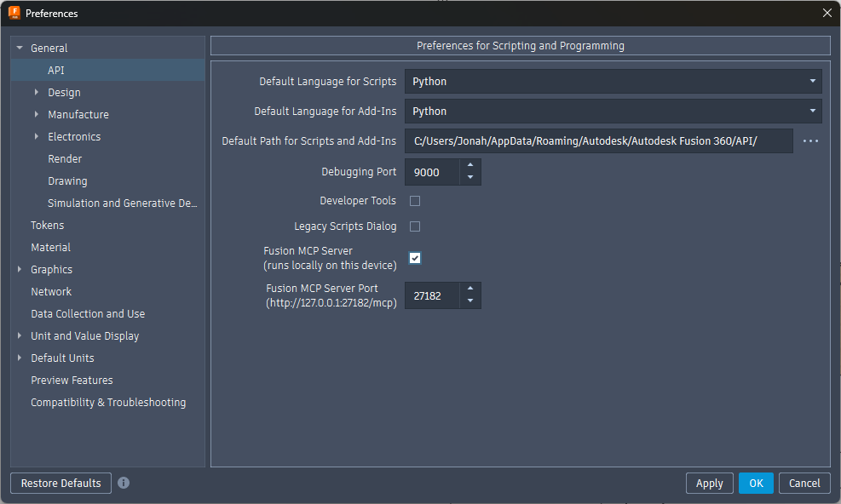Click the Debugging Port number field
The width and height of the screenshot is (841, 504).
point(432,172)
